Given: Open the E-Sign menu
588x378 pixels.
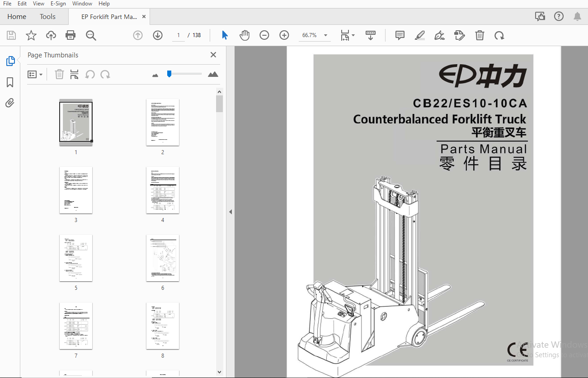Looking at the screenshot, I should [x=58, y=4].
